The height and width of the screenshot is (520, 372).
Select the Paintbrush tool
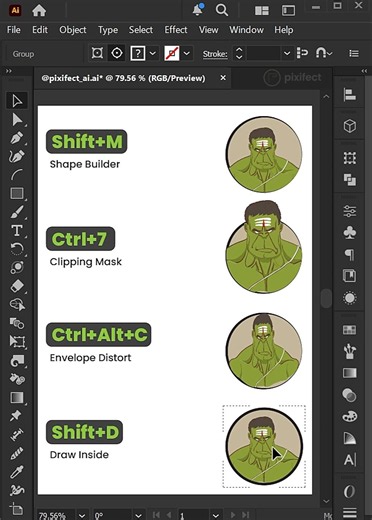pyautogui.click(x=17, y=212)
